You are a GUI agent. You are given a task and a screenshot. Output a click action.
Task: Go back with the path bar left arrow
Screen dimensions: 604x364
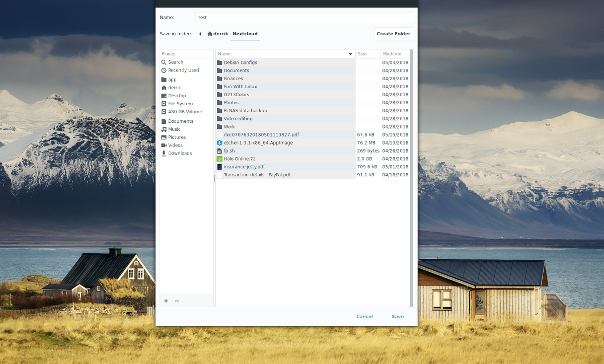(200, 34)
